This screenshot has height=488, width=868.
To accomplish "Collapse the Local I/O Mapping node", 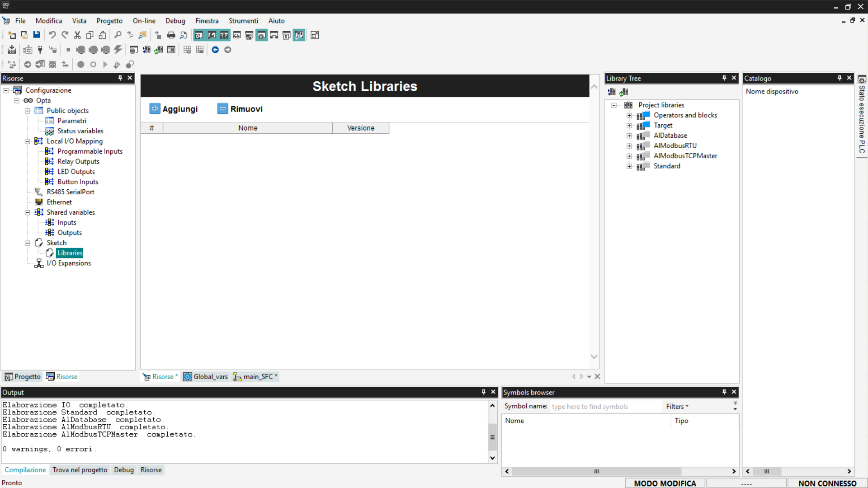I will point(27,141).
